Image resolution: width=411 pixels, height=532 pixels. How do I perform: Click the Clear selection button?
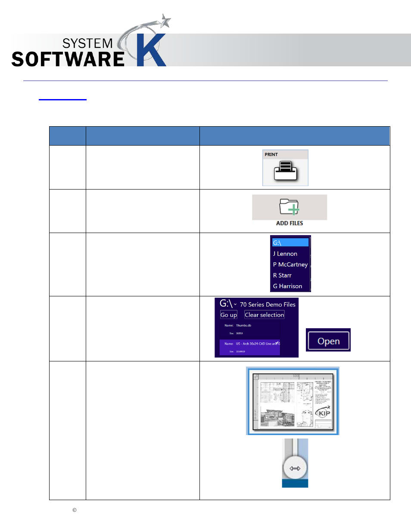(x=265, y=315)
